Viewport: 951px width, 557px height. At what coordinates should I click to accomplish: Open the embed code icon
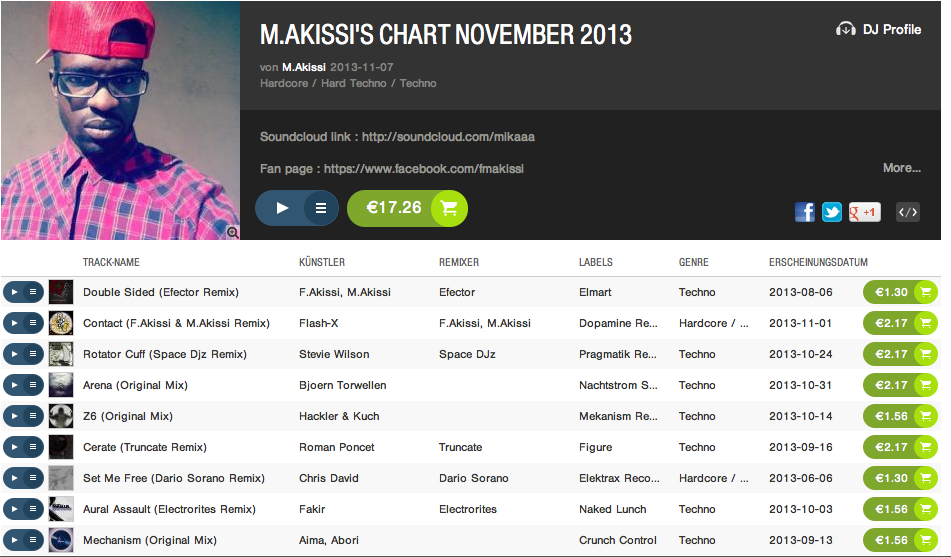point(908,211)
